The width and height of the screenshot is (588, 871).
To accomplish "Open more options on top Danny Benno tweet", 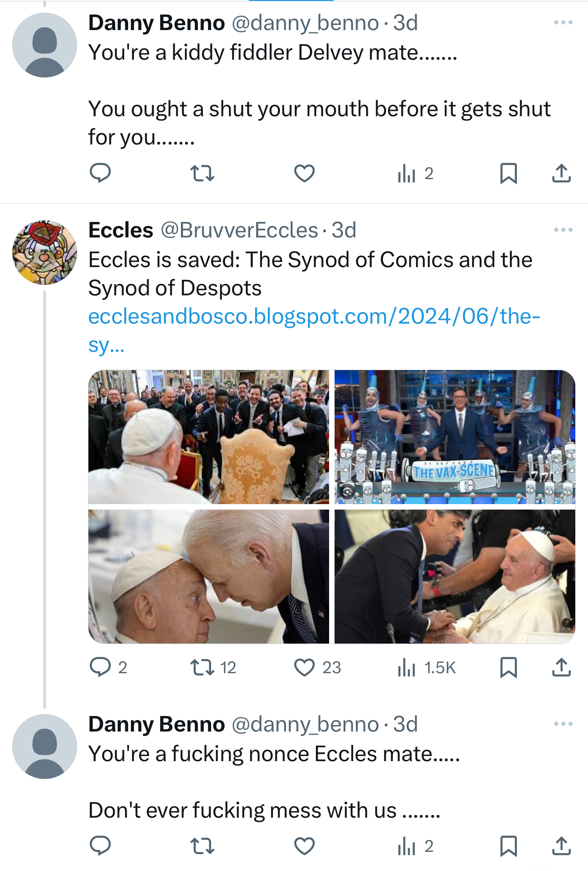I will 563,22.
